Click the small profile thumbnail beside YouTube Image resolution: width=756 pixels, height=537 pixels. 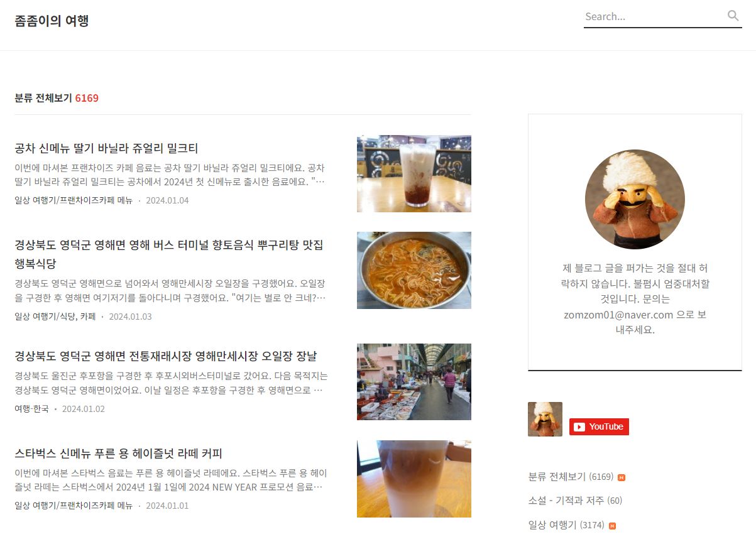(x=545, y=419)
